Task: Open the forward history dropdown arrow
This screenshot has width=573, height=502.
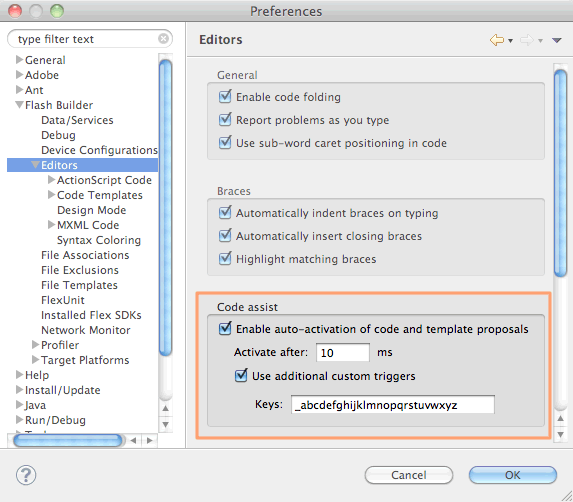Action: tap(540, 41)
